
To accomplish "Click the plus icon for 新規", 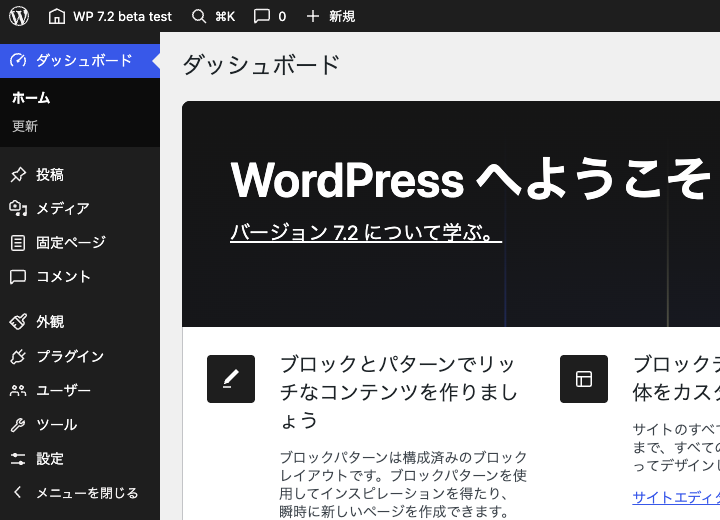I will (313, 17).
